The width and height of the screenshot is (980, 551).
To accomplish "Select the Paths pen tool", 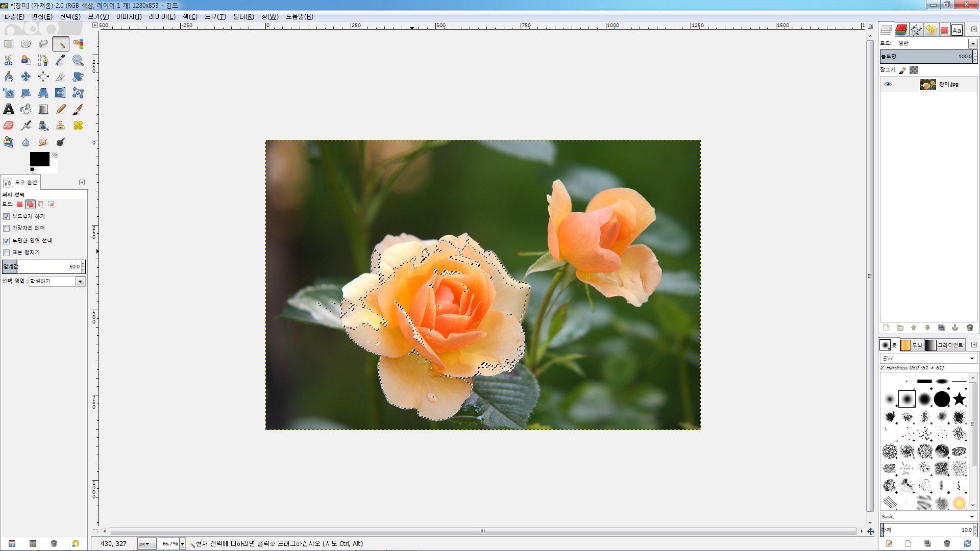I will click(43, 60).
